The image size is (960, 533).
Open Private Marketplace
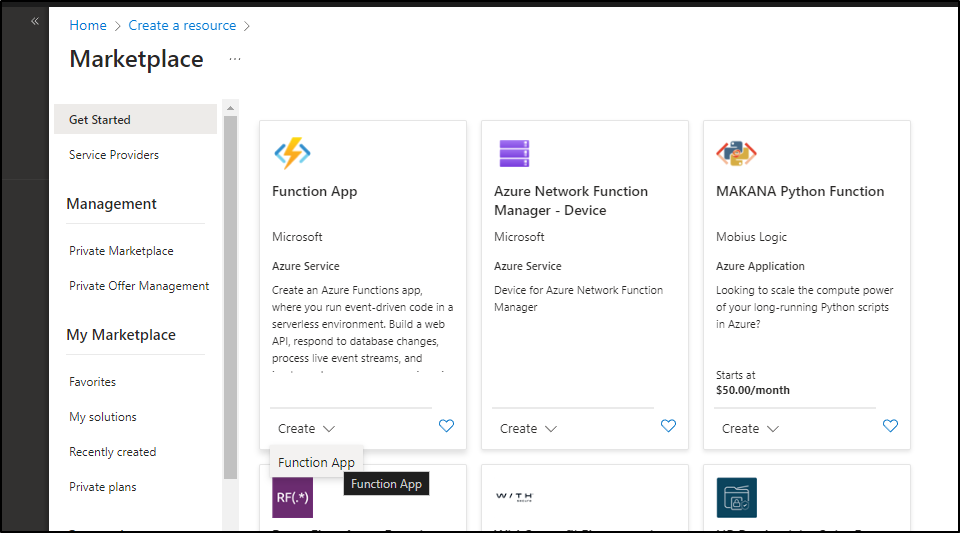121,251
